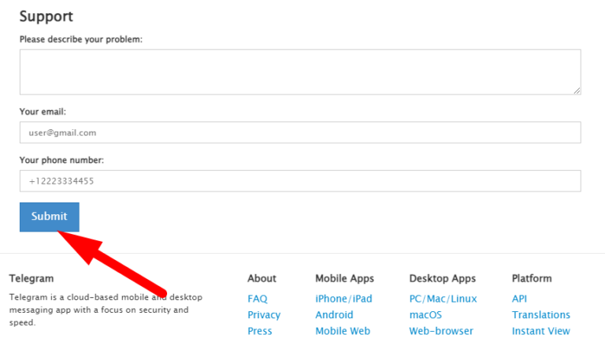The width and height of the screenshot is (605, 364).
Task: Go to the Press page link
Action: [x=260, y=331]
